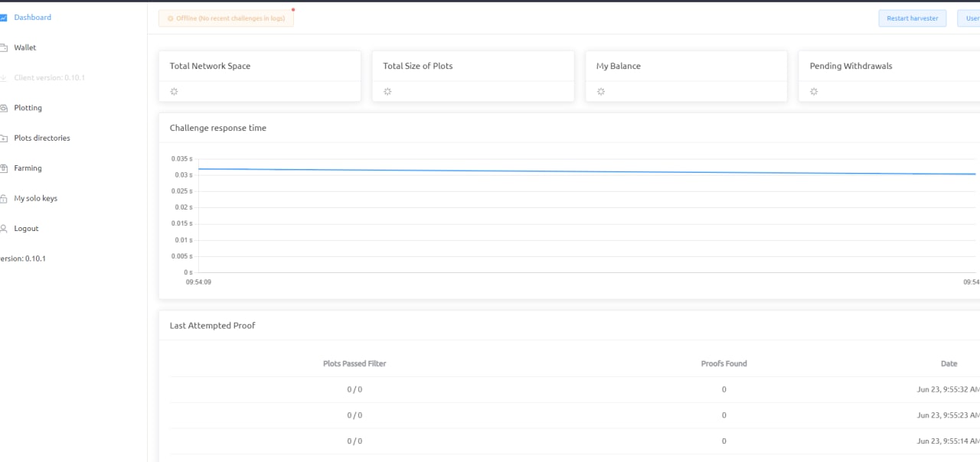Click the Pending Withdrawals card title
The width and height of the screenshot is (980, 462).
point(851,67)
